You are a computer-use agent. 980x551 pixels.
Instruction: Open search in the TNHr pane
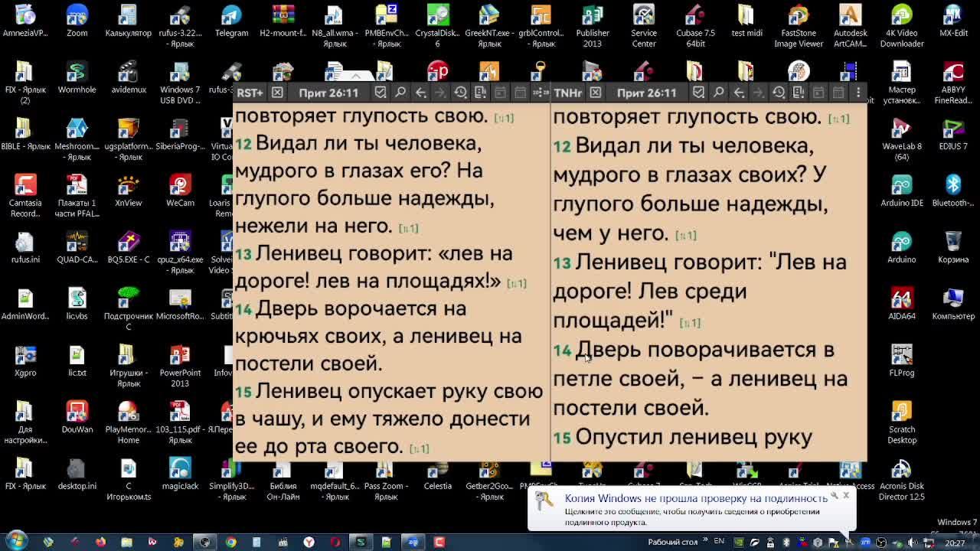tap(719, 93)
